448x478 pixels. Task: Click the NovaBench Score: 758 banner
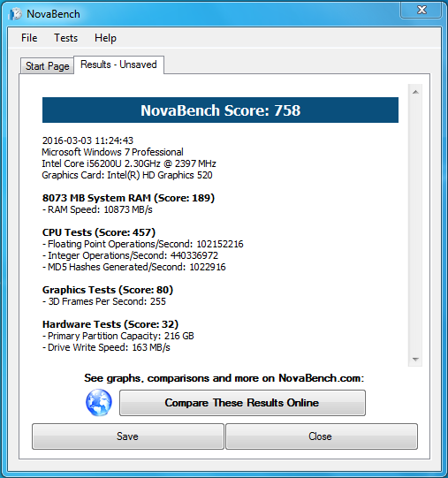[x=220, y=110]
